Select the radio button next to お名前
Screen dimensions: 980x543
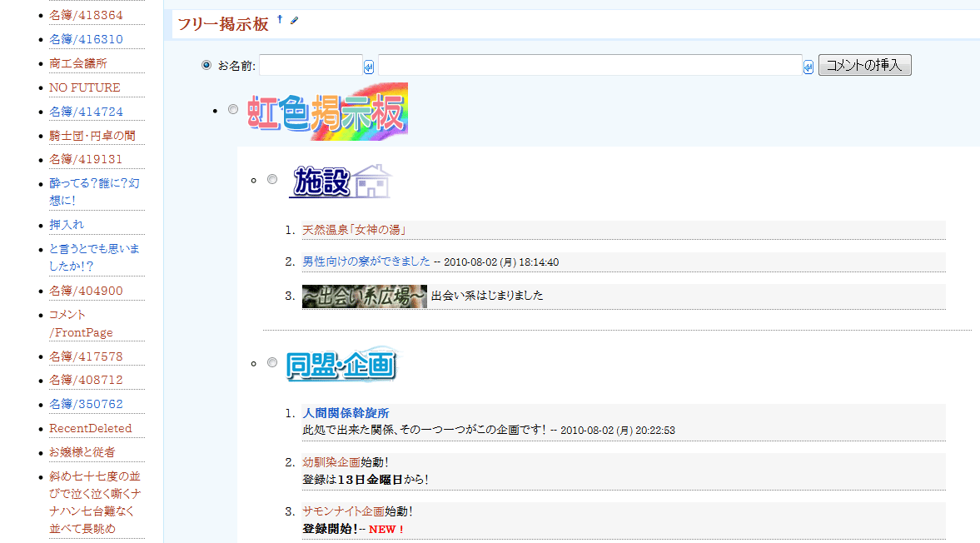click(206, 65)
